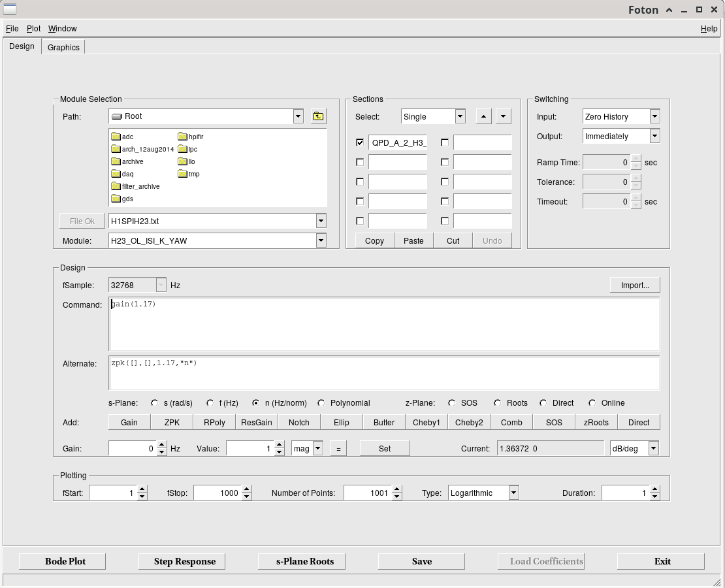Open the plotting Type Logarithmic dropdown
The image size is (725, 588).
tap(513, 493)
